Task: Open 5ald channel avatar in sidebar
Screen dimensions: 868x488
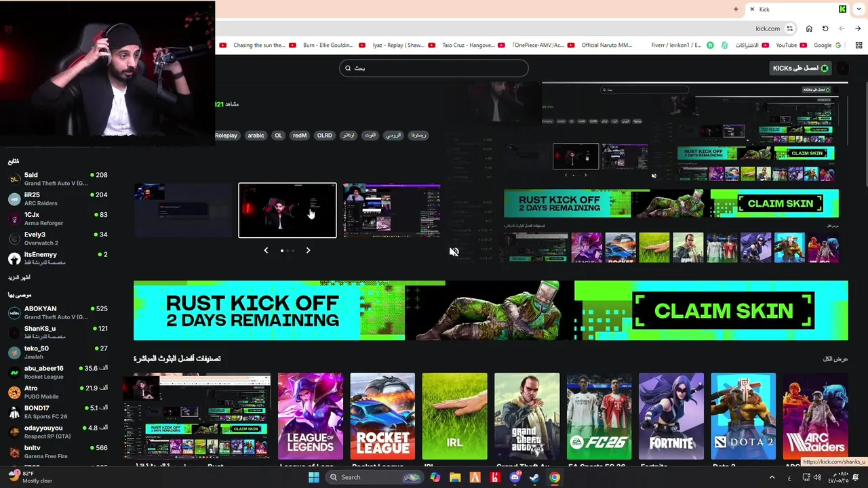Action: pyautogui.click(x=14, y=179)
